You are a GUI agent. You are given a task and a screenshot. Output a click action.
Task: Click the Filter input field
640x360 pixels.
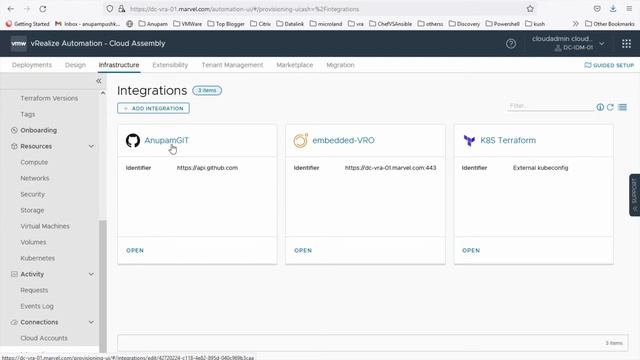click(x=550, y=106)
